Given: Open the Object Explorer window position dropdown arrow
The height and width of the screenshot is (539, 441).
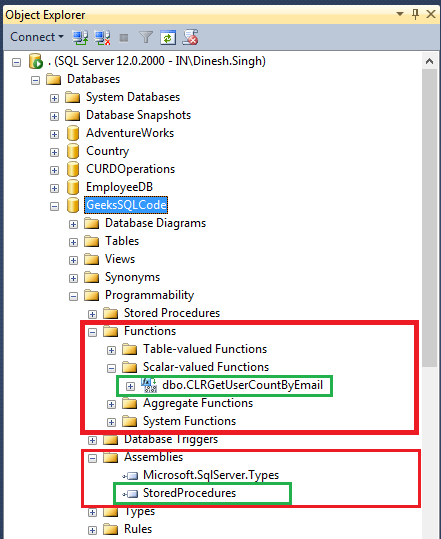Looking at the screenshot, I should pos(400,14).
